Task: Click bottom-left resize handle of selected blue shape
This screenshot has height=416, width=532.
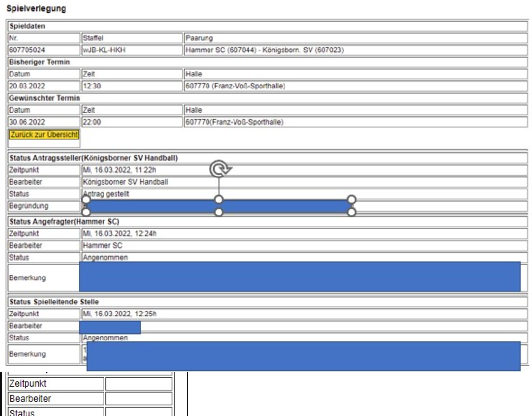Action: 86,212
